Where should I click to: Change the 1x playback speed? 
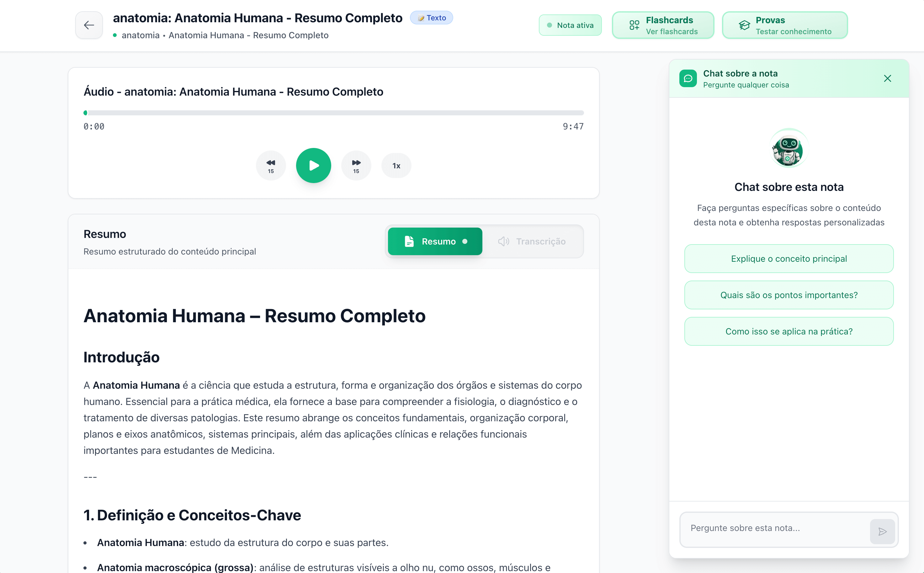pyautogui.click(x=396, y=166)
